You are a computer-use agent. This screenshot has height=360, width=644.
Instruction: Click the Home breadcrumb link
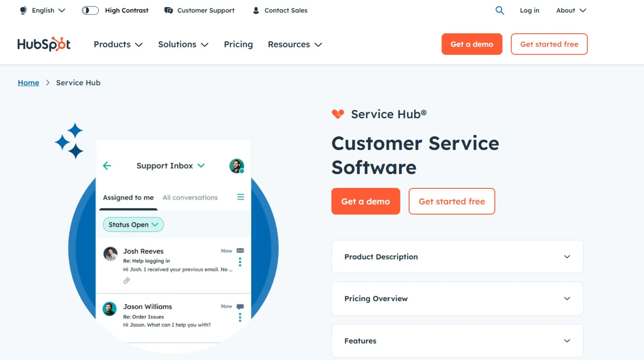[28, 83]
